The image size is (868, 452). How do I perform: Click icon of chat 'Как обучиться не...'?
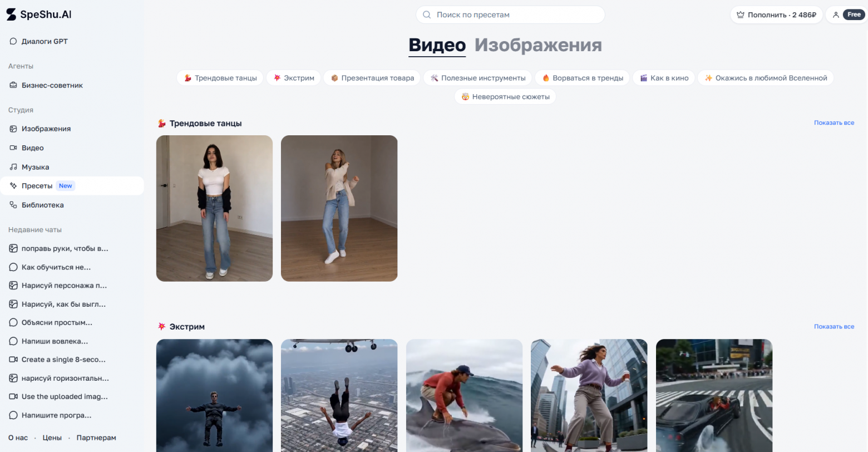coord(13,267)
